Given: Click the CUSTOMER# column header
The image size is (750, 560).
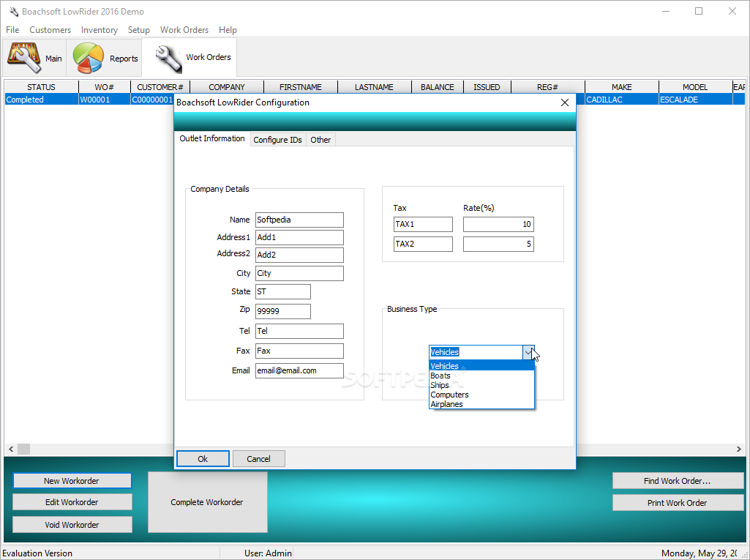Looking at the screenshot, I should click(160, 87).
